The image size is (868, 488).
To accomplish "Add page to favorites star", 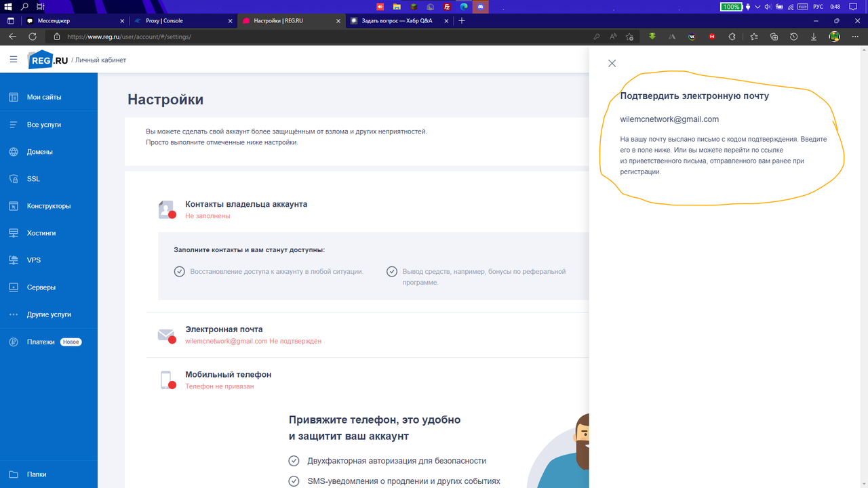I will click(x=630, y=37).
